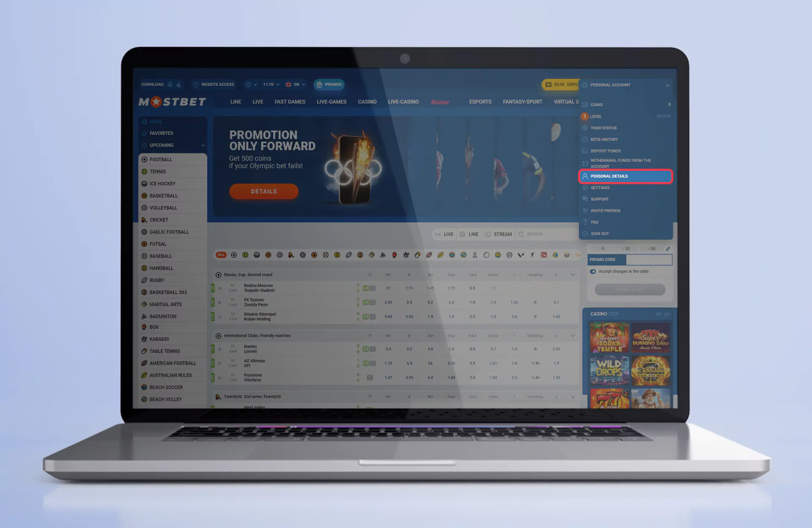Image resolution: width=812 pixels, height=528 pixels.
Task: Click the Details promo button
Action: (x=263, y=191)
